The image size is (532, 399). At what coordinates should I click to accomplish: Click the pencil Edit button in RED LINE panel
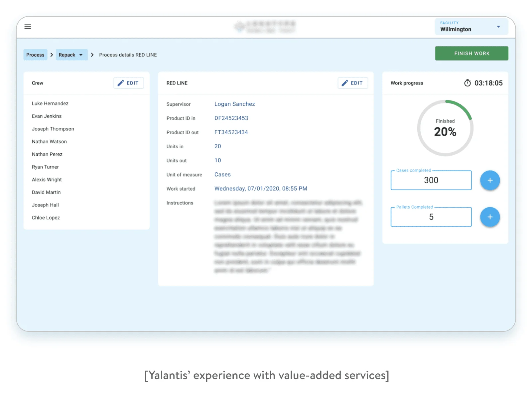click(x=352, y=83)
